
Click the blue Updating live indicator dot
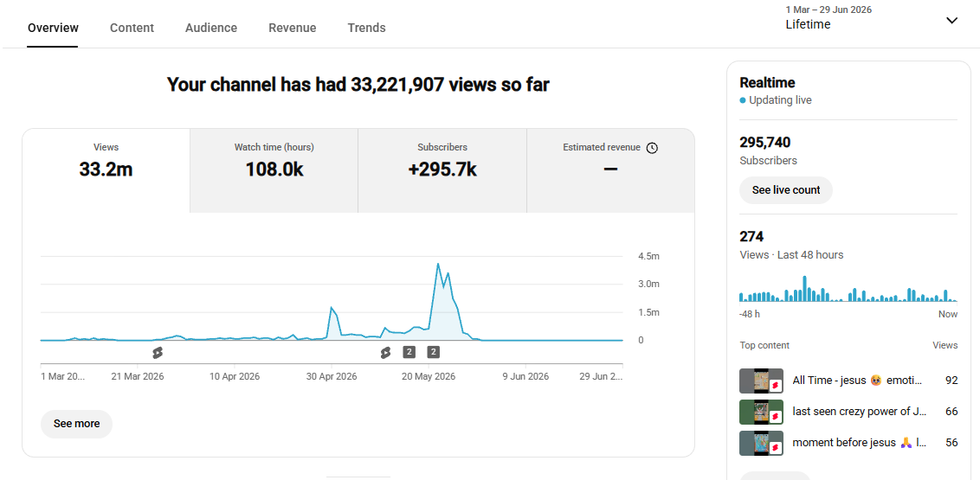click(743, 100)
